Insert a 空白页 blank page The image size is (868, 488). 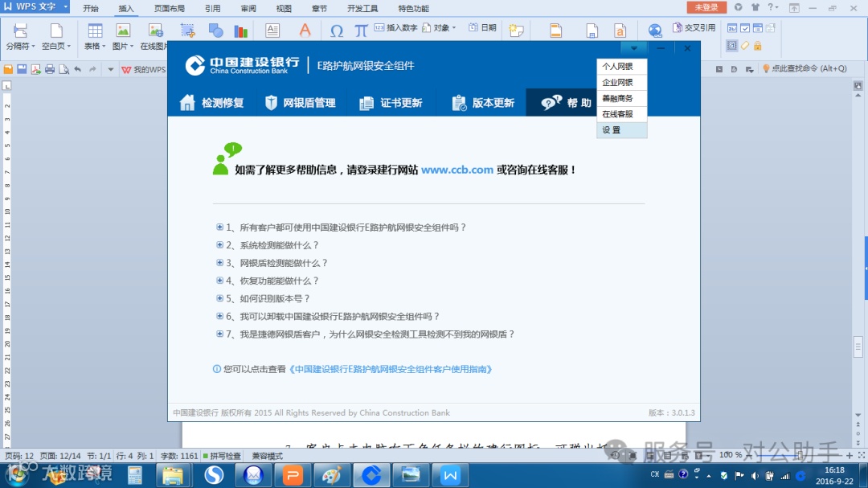(56, 36)
